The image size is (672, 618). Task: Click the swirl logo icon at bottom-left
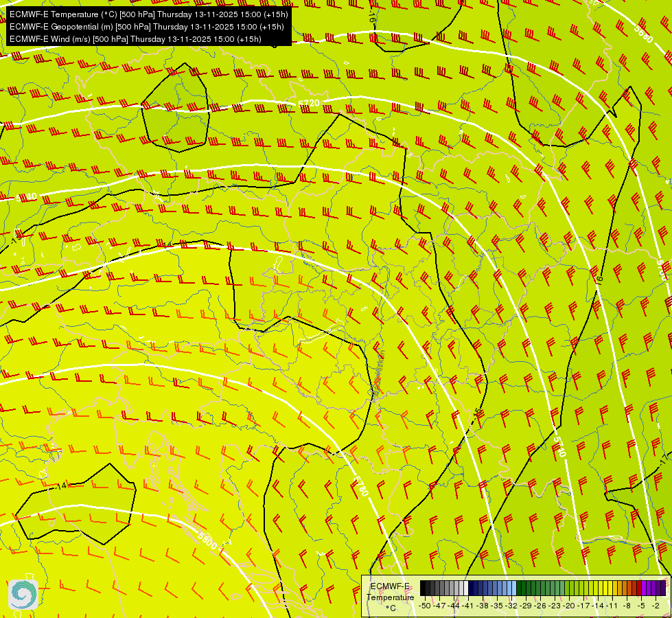coord(23,594)
